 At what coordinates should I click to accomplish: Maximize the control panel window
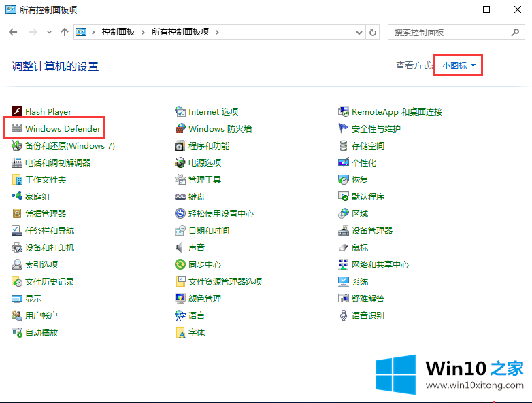click(486, 10)
